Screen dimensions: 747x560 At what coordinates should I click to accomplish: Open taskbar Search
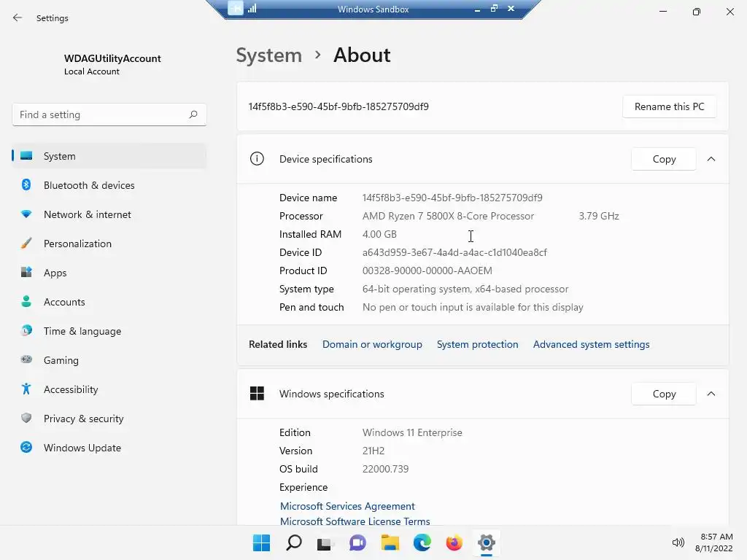tap(293, 542)
